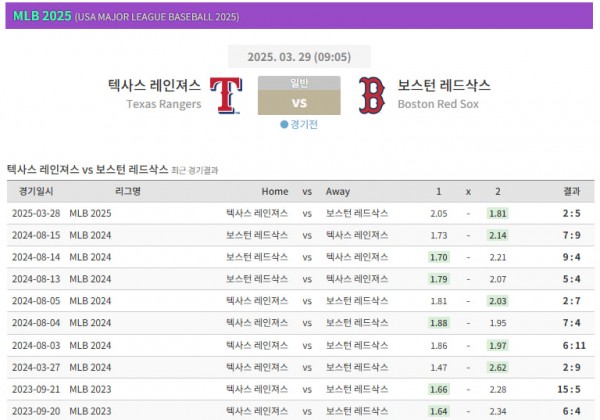Select the VS box between the teams

299,102
